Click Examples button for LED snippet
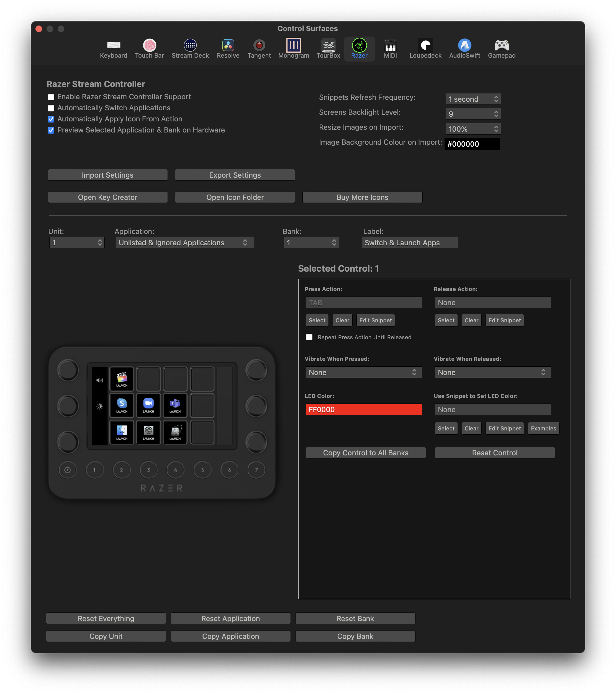This screenshot has width=616, height=694. [x=543, y=428]
